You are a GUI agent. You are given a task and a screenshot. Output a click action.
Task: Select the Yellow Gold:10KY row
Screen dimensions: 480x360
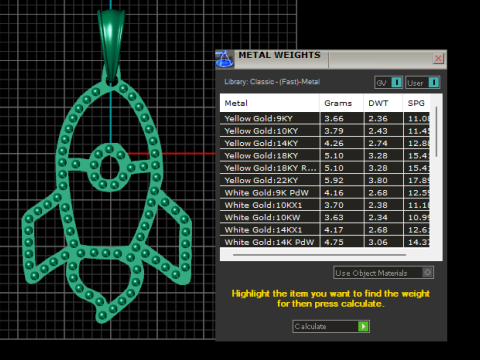pyautogui.click(x=325, y=131)
